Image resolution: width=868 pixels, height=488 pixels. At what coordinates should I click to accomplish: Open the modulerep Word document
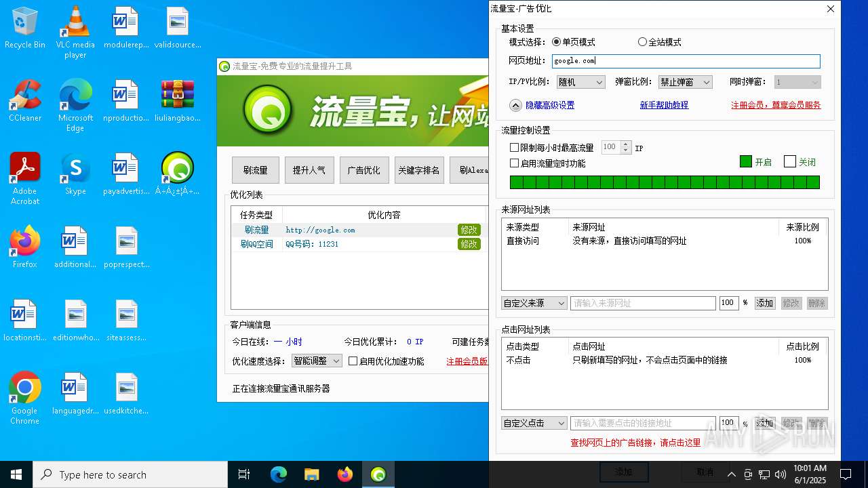pyautogui.click(x=126, y=27)
